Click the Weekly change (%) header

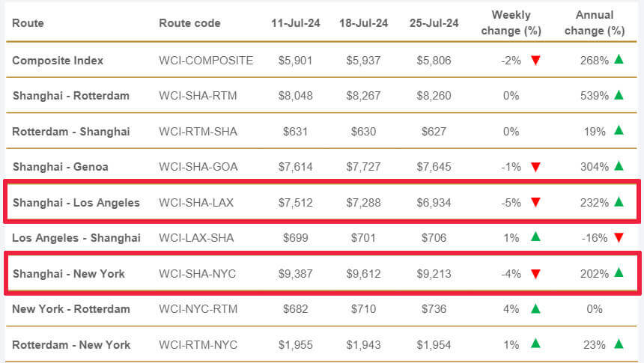[x=511, y=22]
